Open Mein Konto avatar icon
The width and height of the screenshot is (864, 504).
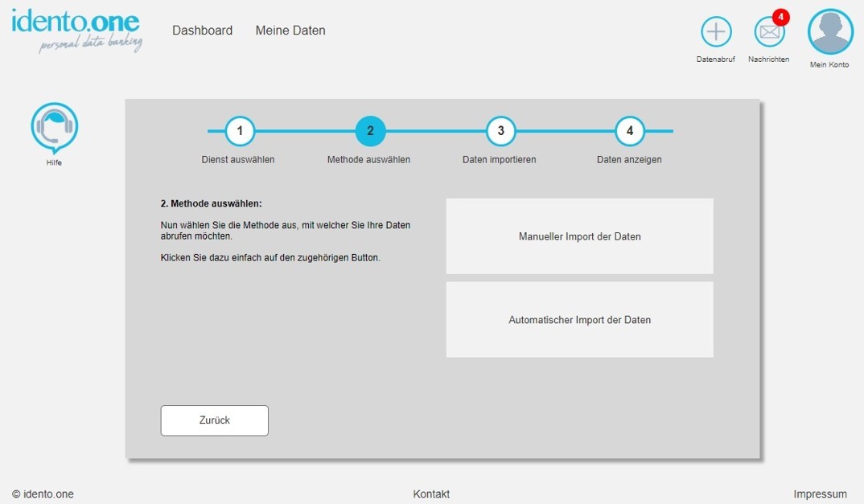click(x=830, y=32)
